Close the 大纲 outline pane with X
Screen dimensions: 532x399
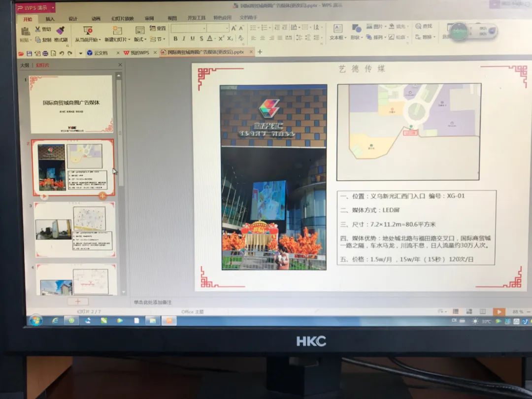pos(120,65)
